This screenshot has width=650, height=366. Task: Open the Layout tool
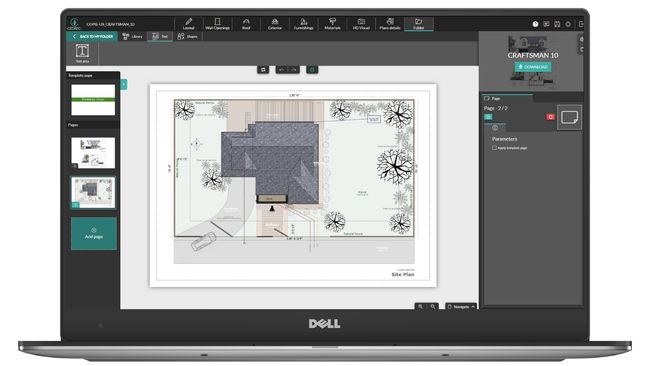[x=189, y=24]
